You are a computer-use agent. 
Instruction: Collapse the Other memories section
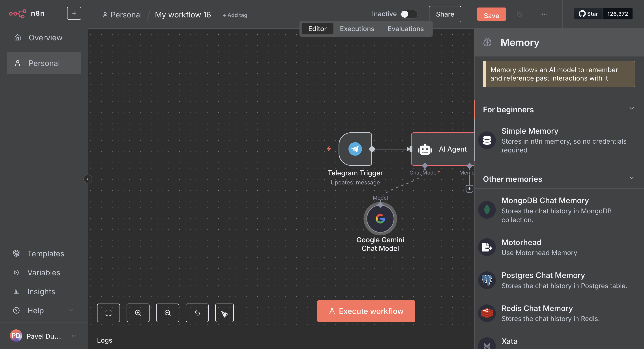point(631,178)
